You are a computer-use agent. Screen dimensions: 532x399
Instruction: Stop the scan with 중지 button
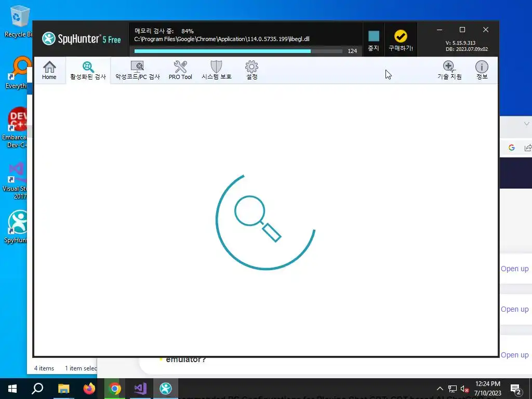click(374, 41)
